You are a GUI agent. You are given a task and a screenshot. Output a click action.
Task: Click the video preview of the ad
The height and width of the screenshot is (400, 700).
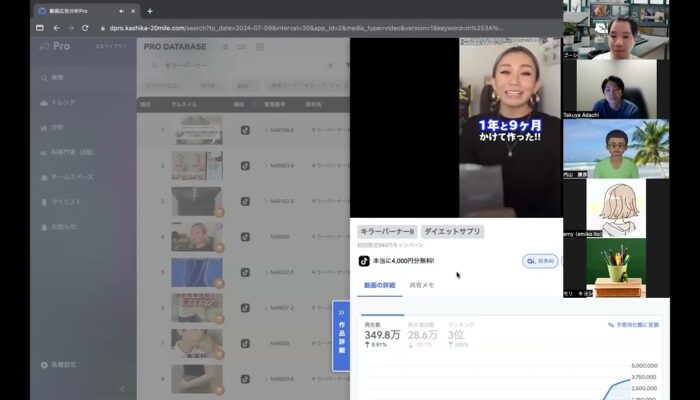click(x=511, y=128)
